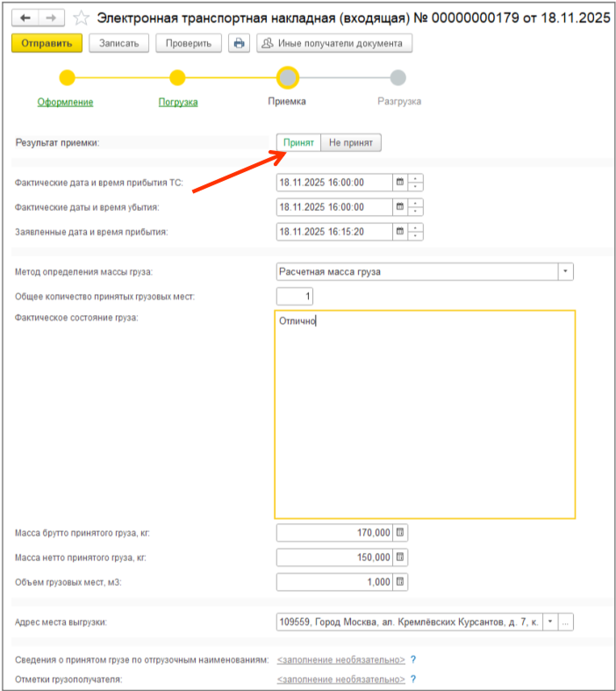Open calendar for actual departure date
The width and height of the screenshot is (616, 691).
point(400,207)
